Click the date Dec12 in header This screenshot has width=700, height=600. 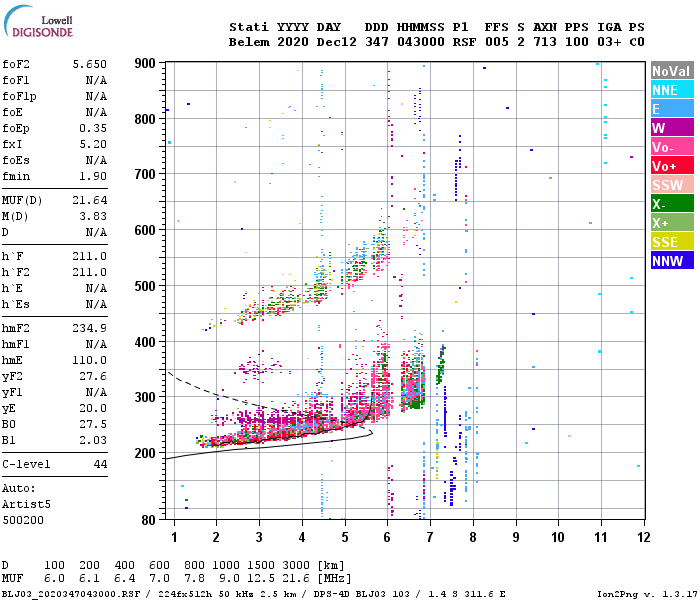pos(337,42)
